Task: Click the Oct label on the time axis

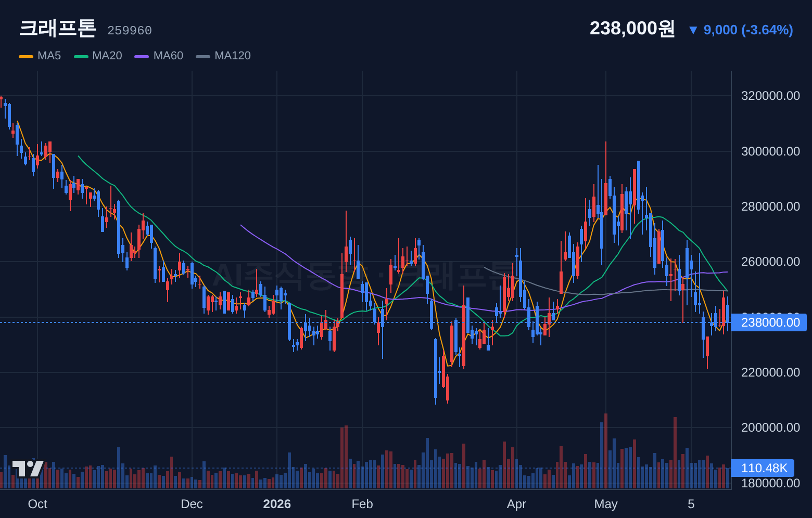Action: click(x=37, y=504)
